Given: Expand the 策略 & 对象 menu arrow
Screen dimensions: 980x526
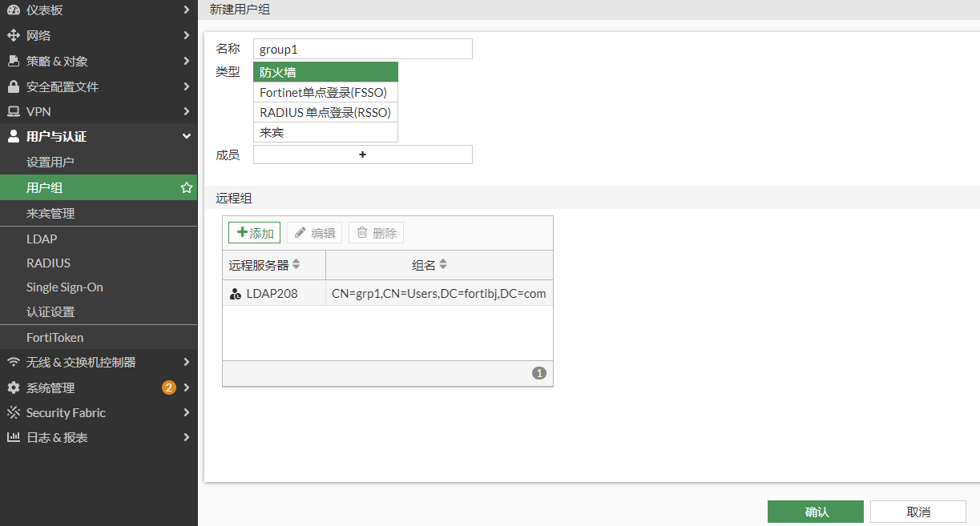Looking at the screenshot, I should coord(186,61).
